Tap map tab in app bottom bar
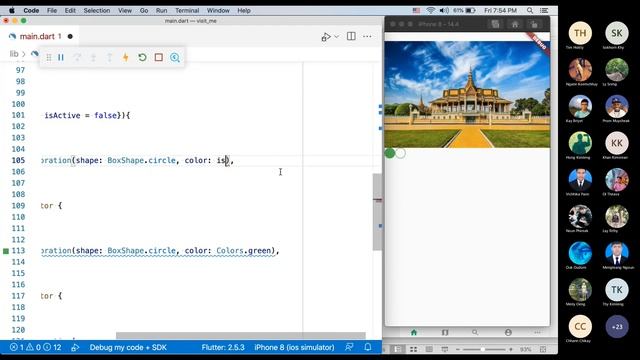Viewport: 640px width, 360px height. pos(445,332)
